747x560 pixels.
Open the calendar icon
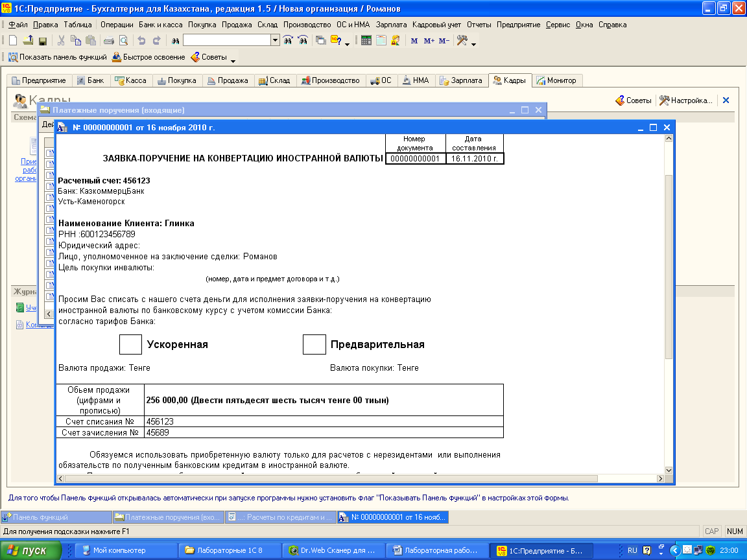[x=381, y=41]
